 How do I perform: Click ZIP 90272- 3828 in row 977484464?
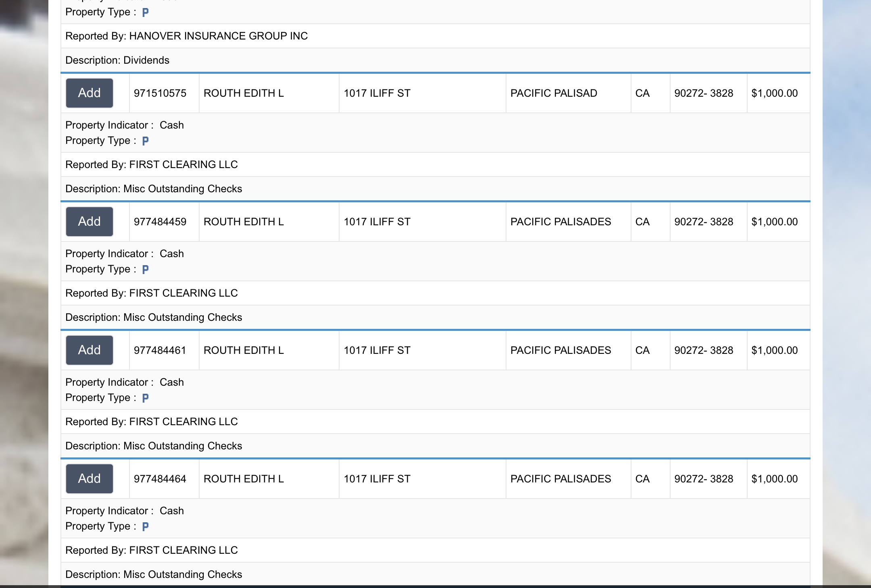704,479
